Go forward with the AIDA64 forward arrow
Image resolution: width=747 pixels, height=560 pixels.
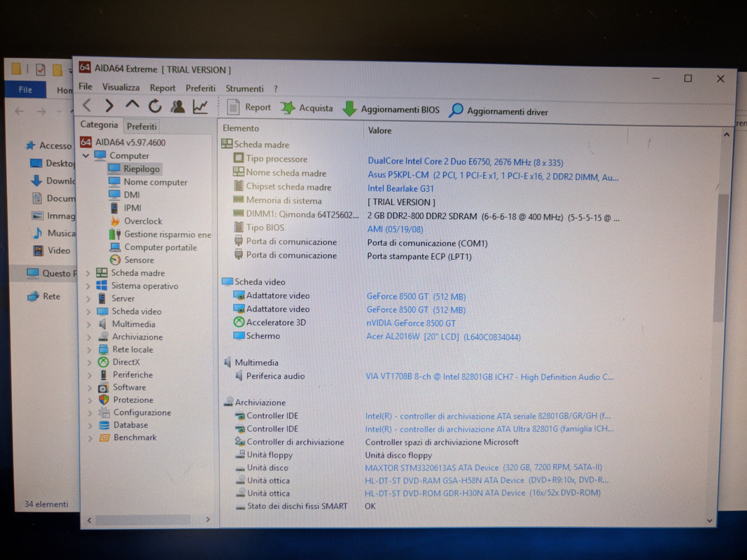coord(109,105)
